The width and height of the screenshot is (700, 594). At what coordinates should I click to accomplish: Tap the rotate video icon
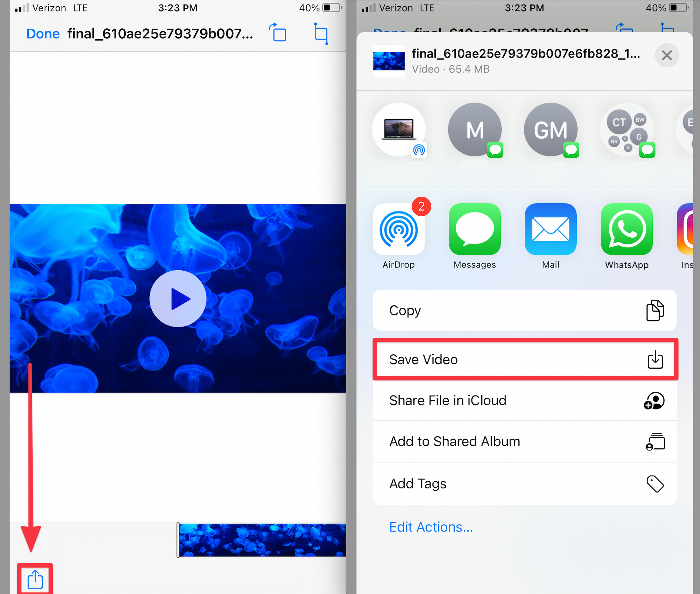278,33
